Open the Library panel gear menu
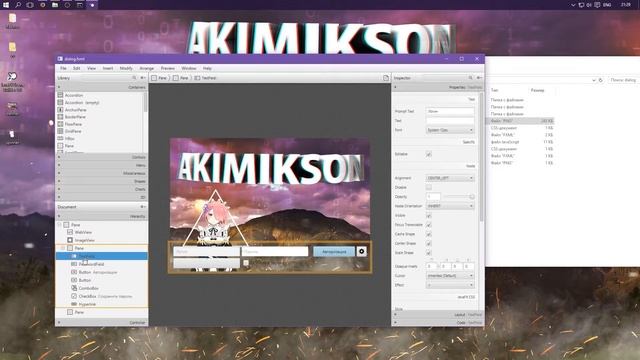The image size is (640, 360). tap(142, 78)
